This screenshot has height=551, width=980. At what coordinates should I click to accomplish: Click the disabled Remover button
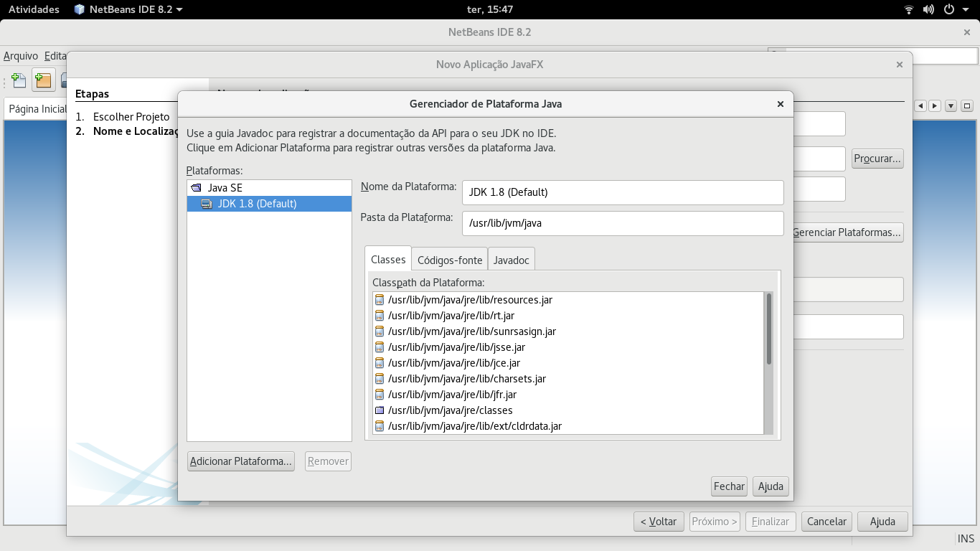pos(328,461)
